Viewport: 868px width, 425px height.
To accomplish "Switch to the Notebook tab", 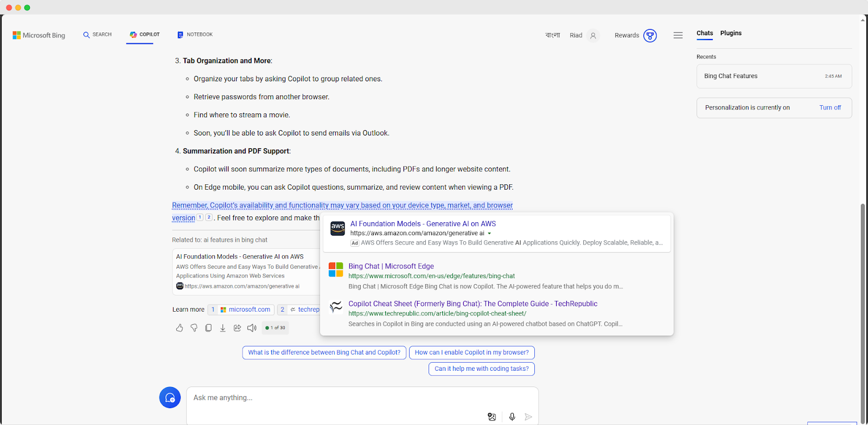I will pyautogui.click(x=195, y=35).
